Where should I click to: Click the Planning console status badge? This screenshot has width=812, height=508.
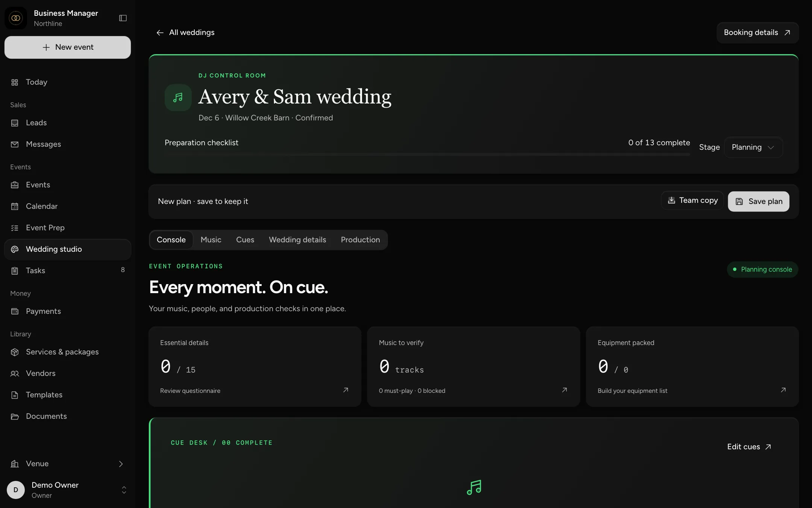[x=762, y=269]
